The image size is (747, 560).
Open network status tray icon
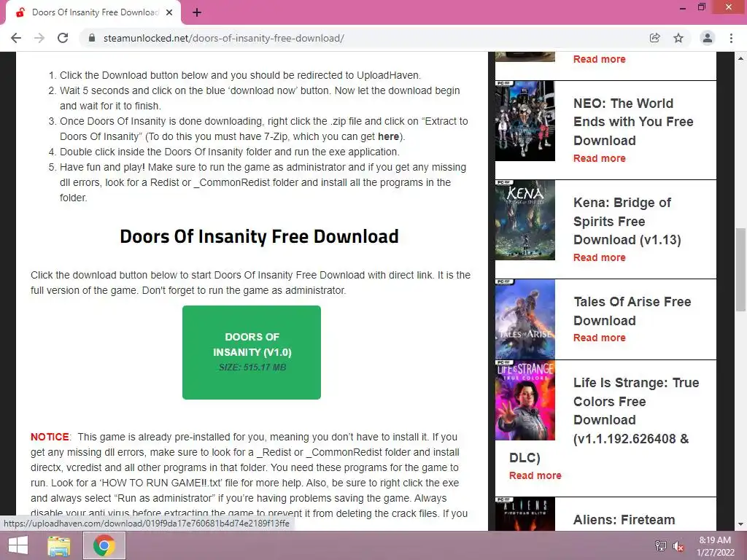(x=661, y=546)
